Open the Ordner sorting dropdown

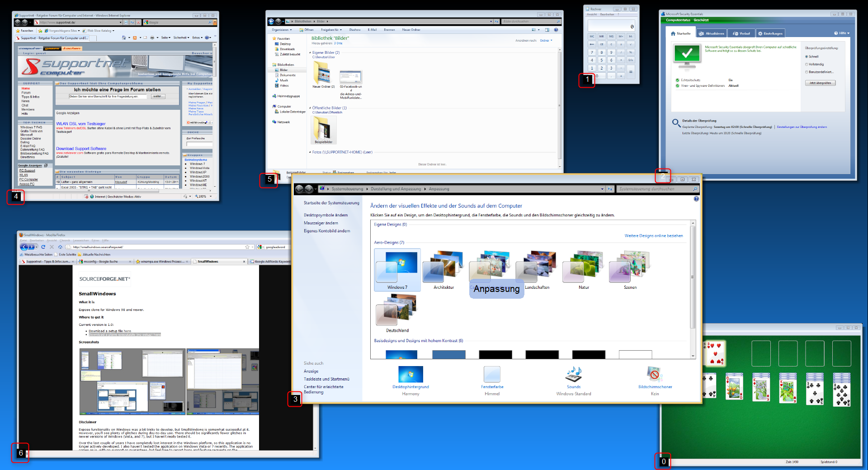coord(546,40)
